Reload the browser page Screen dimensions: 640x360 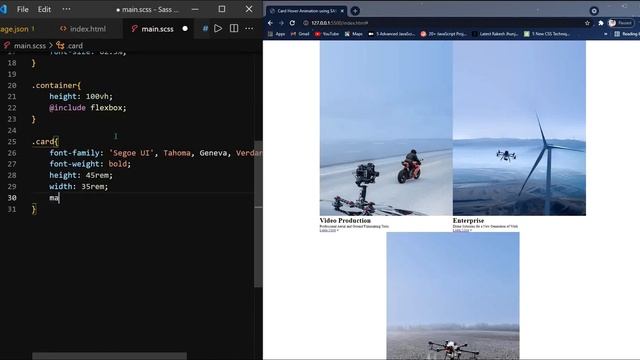292,23
